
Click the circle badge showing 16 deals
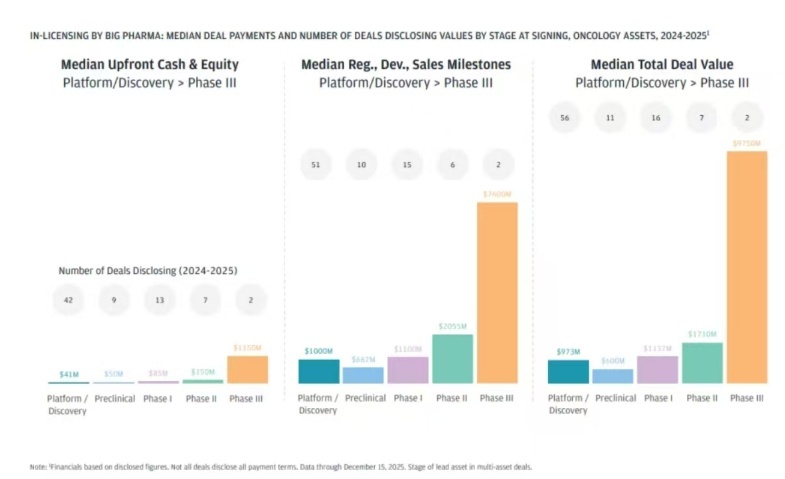pyautogui.click(x=657, y=118)
